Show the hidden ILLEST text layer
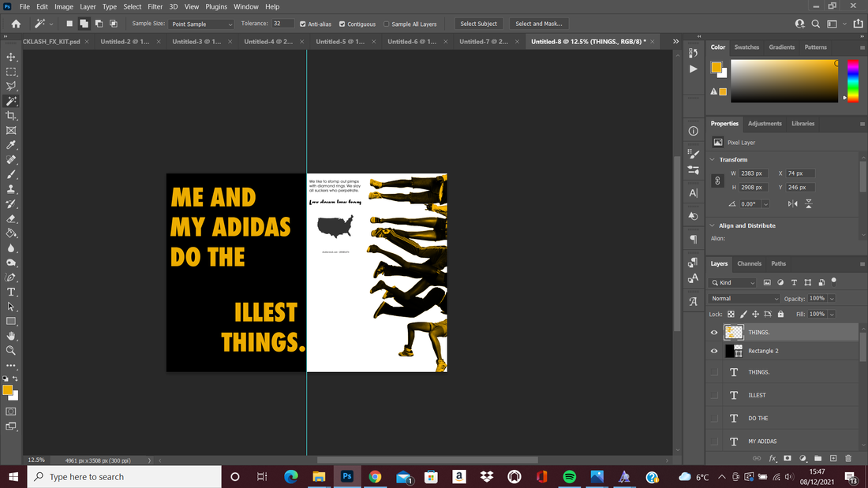This screenshot has height=488, width=868. tap(714, 395)
